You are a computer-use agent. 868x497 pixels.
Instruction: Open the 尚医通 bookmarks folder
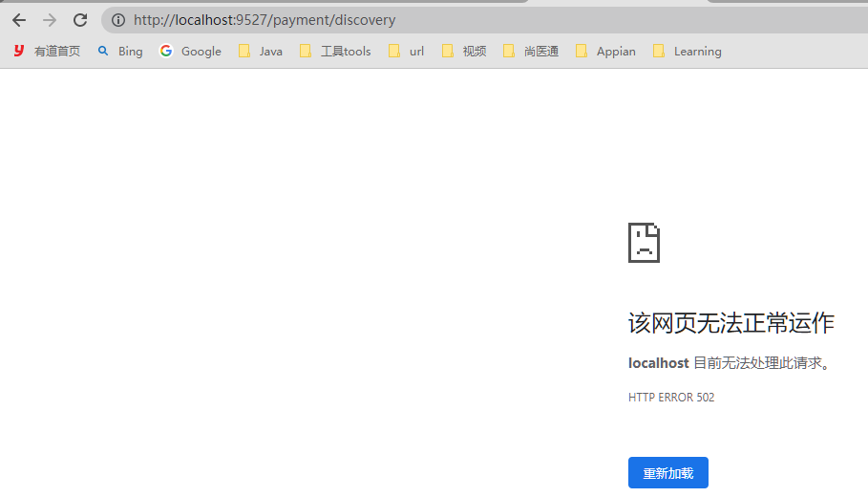coord(531,51)
